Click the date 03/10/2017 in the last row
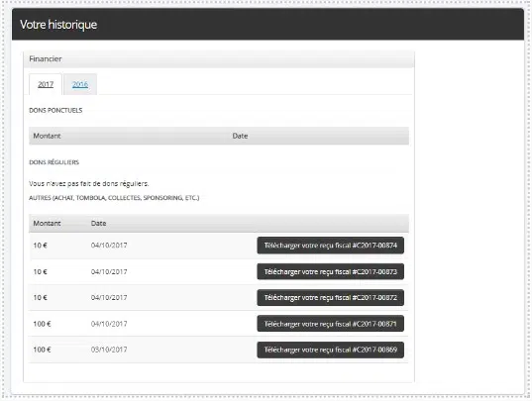The height and width of the screenshot is (401, 532). point(109,350)
